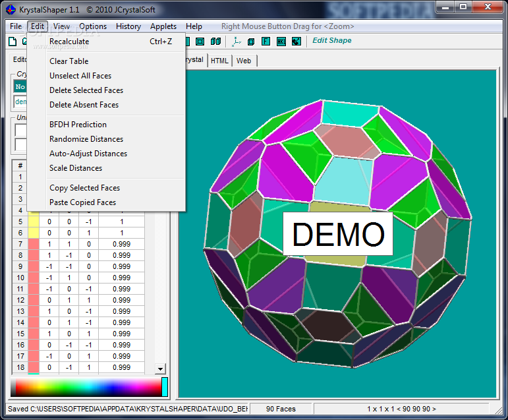Open the Applets menu
Viewport: 508px width, 420px height.
point(163,26)
